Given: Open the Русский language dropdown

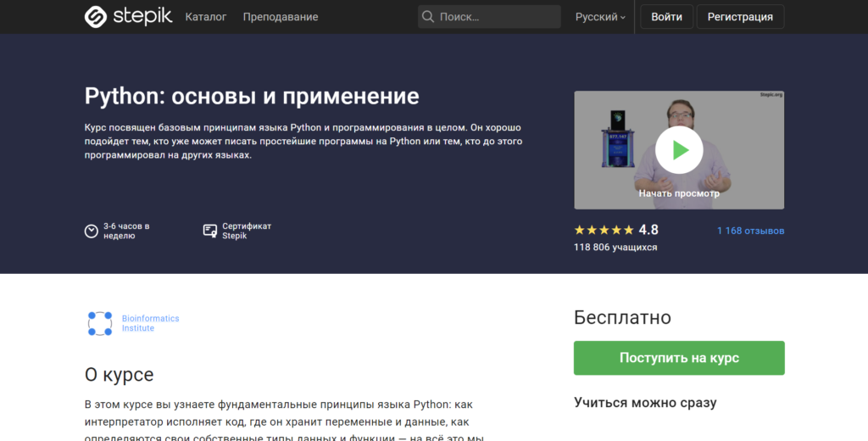Looking at the screenshot, I should (600, 17).
